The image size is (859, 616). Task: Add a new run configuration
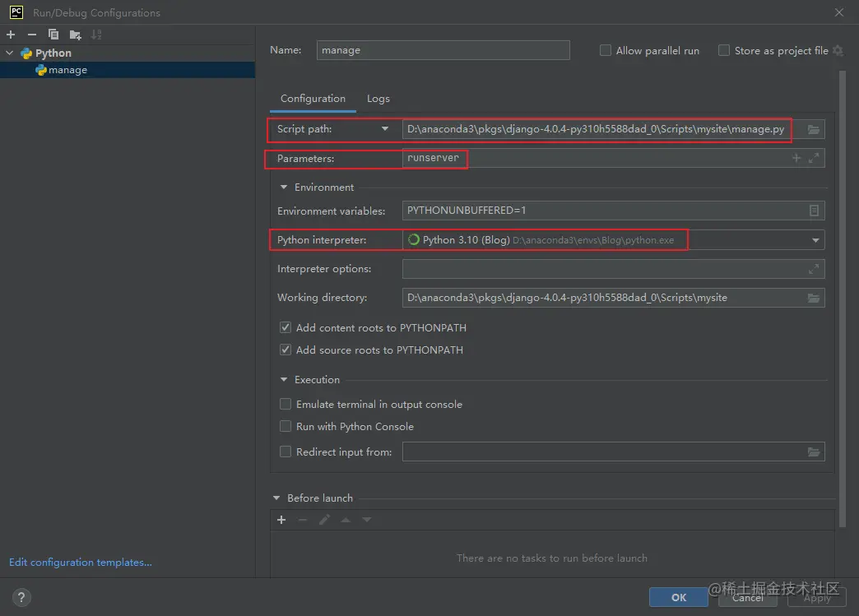[x=11, y=35]
